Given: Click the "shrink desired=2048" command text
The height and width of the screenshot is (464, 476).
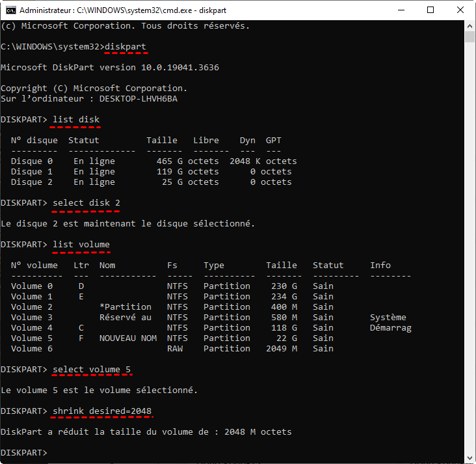Looking at the screenshot, I should point(102,411).
